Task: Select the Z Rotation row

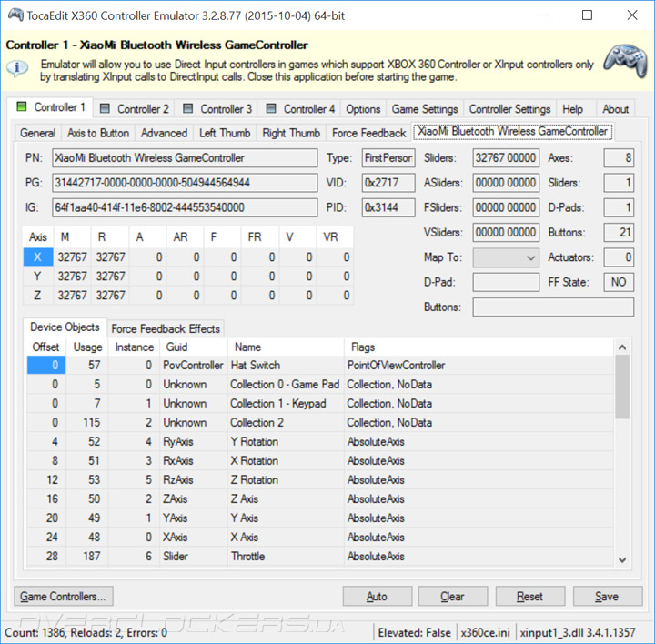Action: pyautogui.click(x=320, y=480)
